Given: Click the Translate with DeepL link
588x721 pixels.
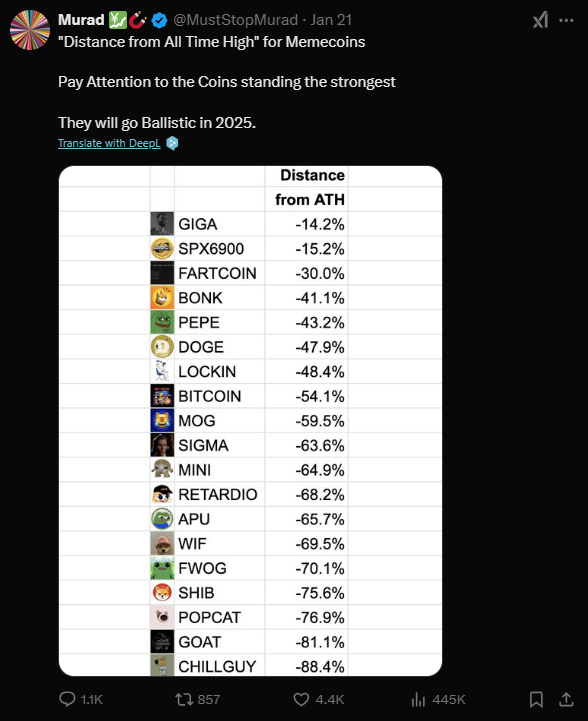Looking at the screenshot, I should tap(109, 143).
